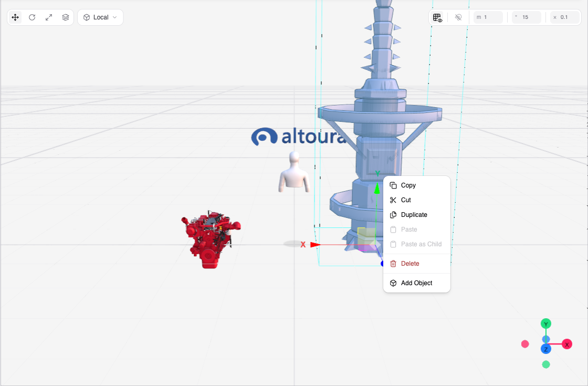Click the green Y axis on view gizmo
The width and height of the screenshot is (588, 386).
pos(546,324)
